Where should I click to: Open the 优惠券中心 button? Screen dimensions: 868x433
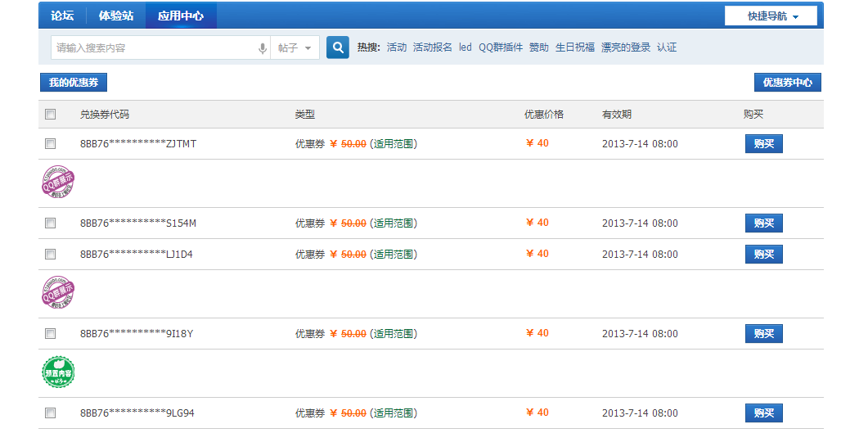pyautogui.click(x=788, y=83)
